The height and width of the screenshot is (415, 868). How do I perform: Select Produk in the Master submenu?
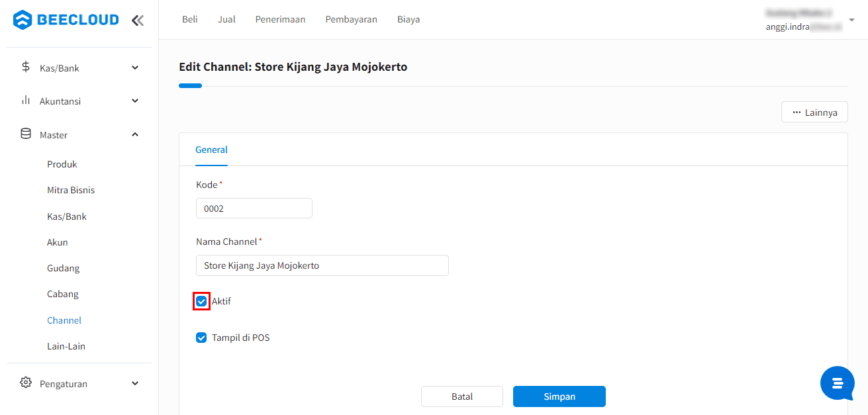point(62,164)
